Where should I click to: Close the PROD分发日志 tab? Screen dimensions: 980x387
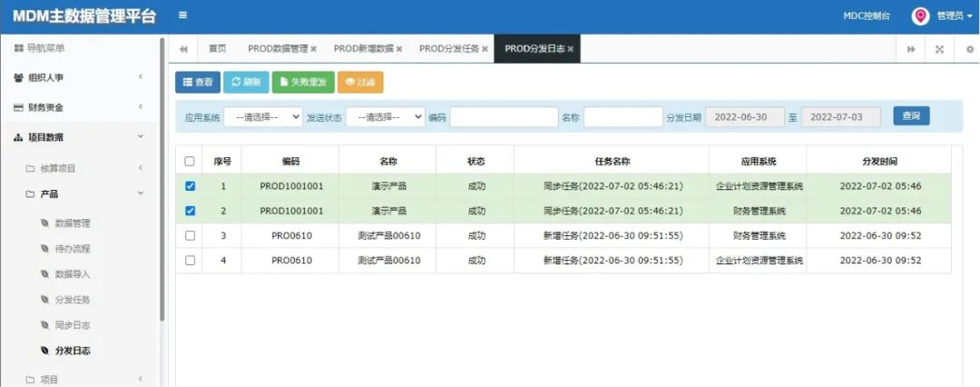click(x=571, y=49)
